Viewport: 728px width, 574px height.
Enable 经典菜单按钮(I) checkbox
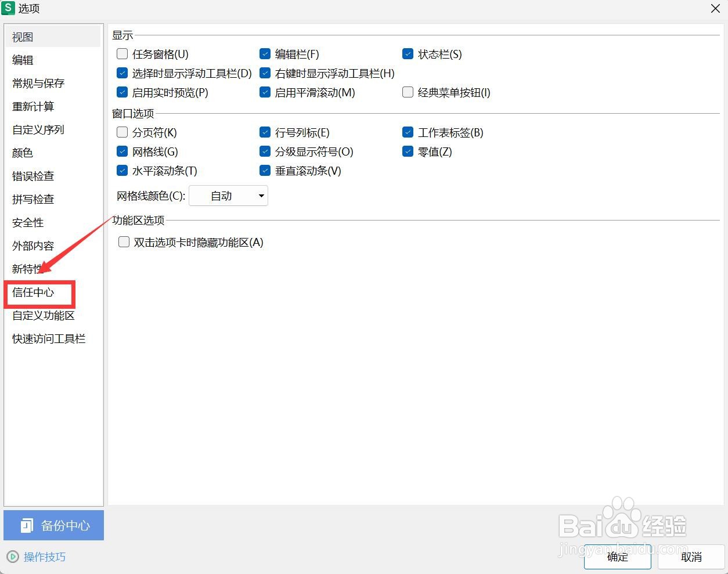click(x=408, y=92)
